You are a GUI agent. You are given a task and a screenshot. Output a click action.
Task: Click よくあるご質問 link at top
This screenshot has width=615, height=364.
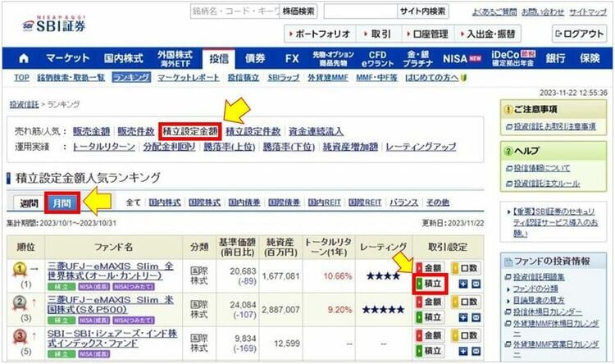pos(494,12)
